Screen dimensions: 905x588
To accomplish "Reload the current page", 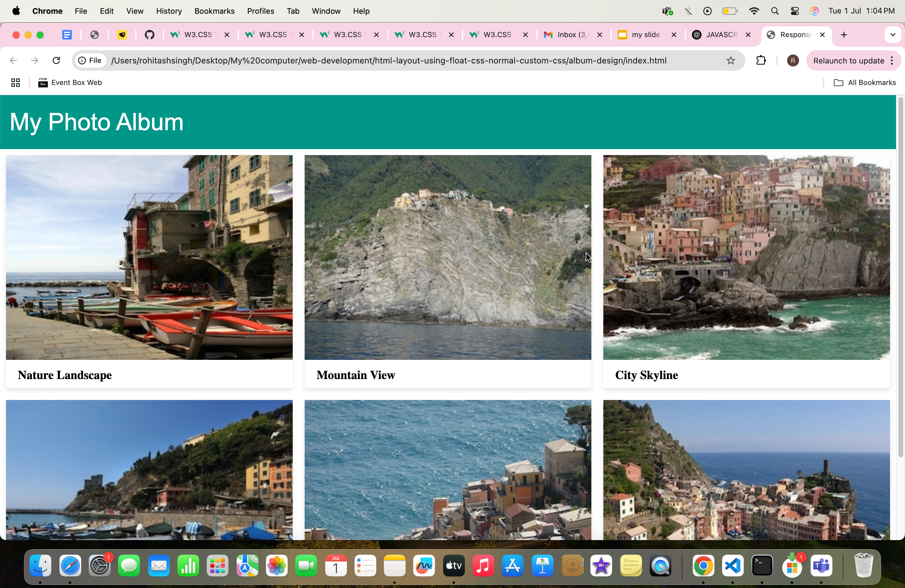I will pos(56,60).
